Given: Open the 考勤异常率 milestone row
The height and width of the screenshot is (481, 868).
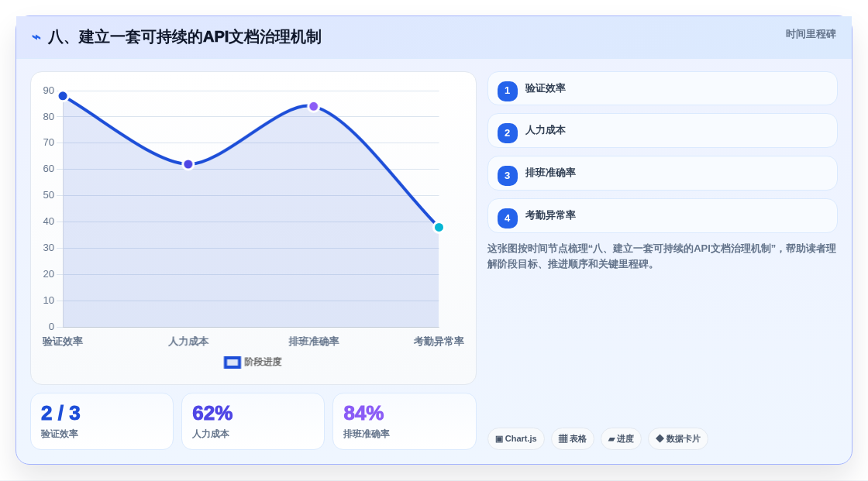Looking at the screenshot, I should 662,216.
